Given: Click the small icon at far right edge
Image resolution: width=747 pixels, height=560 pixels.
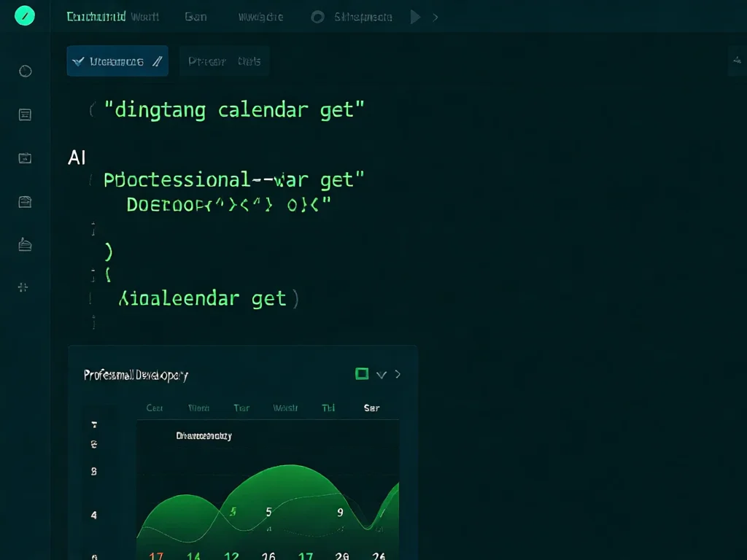Looking at the screenshot, I should point(737,62).
